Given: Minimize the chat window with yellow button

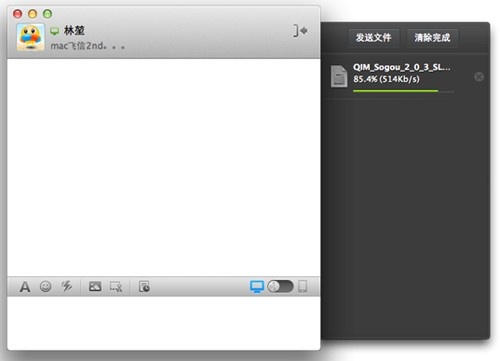Looking at the screenshot, I should [32, 14].
